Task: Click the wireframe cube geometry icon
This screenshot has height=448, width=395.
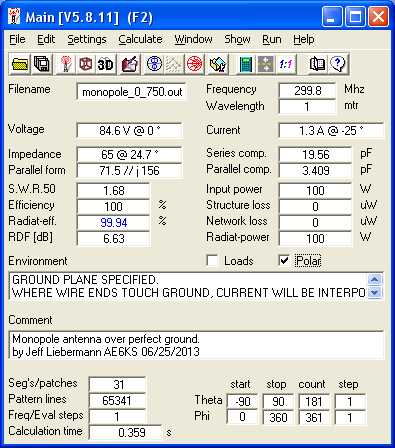Action: click(86, 63)
